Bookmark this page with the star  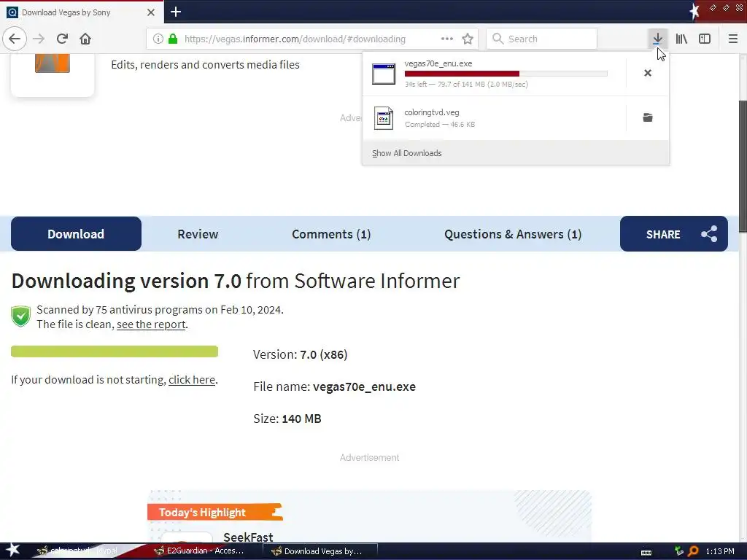(468, 39)
